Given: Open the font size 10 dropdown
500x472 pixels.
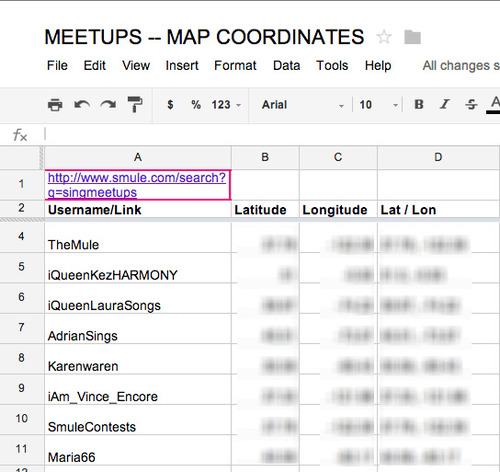Looking at the screenshot, I should pos(379,105).
